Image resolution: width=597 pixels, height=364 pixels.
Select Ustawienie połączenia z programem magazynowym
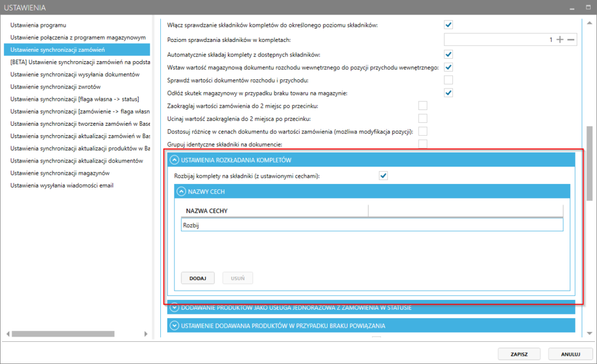coord(78,37)
